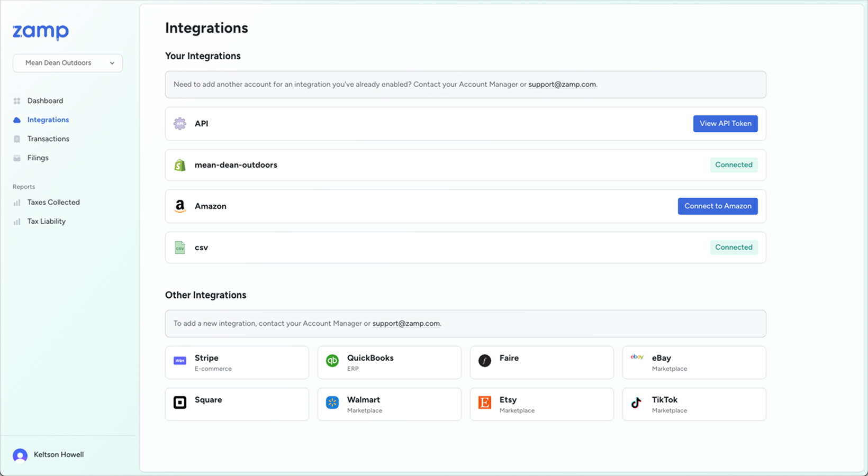Select the Stripe integration card

237,362
